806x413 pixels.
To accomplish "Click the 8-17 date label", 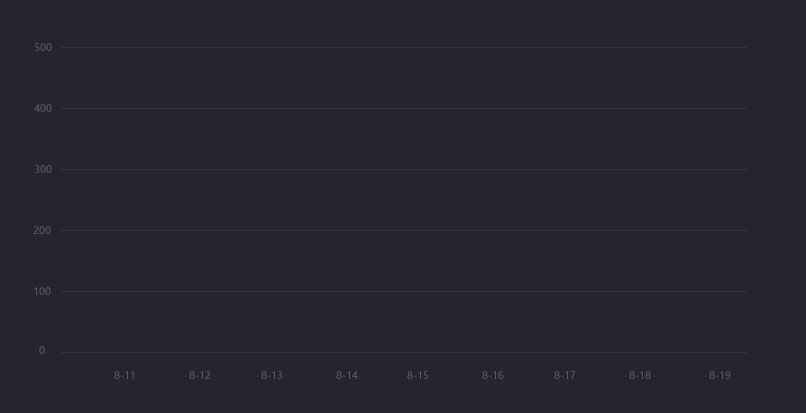I will pyautogui.click(x=565, y=375).
